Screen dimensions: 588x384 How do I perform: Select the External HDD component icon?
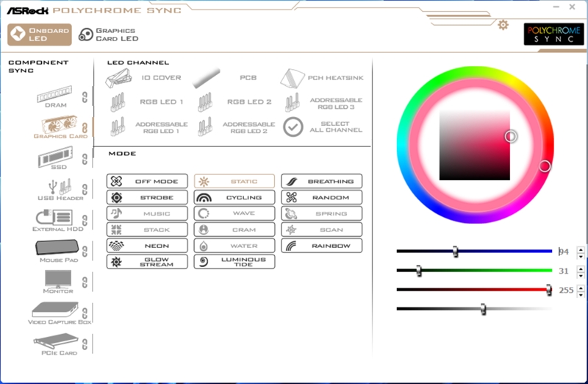[x=54, y=217]
